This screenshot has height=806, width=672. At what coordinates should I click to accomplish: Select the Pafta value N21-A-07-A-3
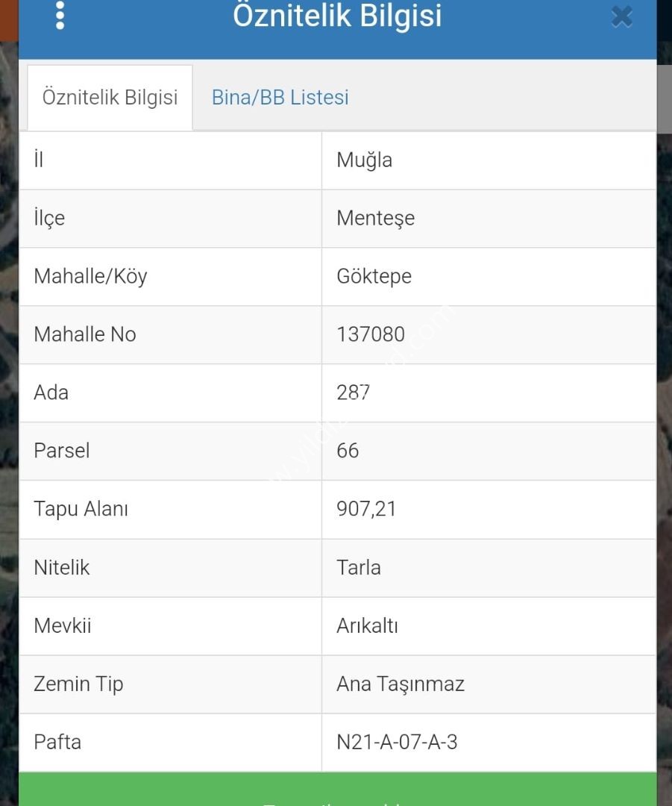tap(397, 743)
